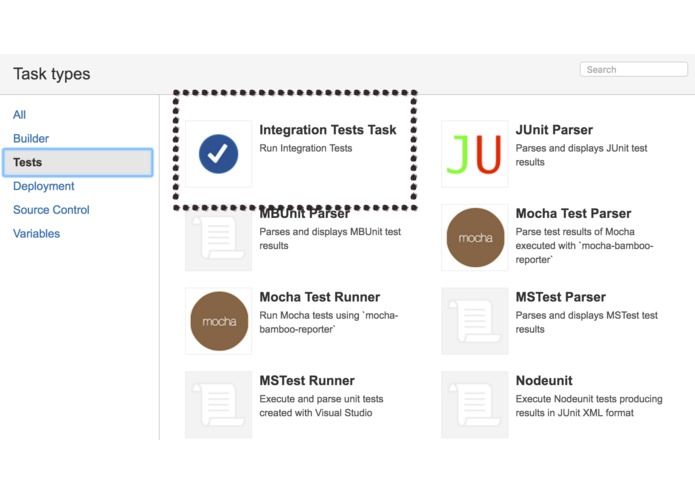Click 'Parses and displays MSTest test results' text
This screenshot has width=695, height=494.
pos(586,322)
